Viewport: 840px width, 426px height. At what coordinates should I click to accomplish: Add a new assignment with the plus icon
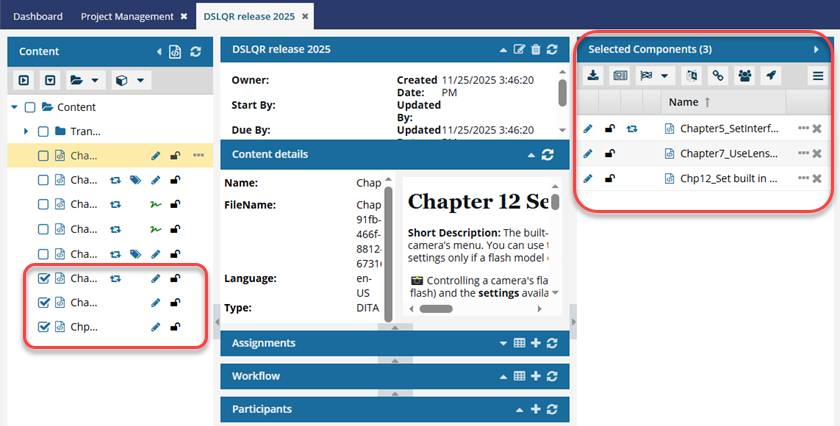[535, 343]
